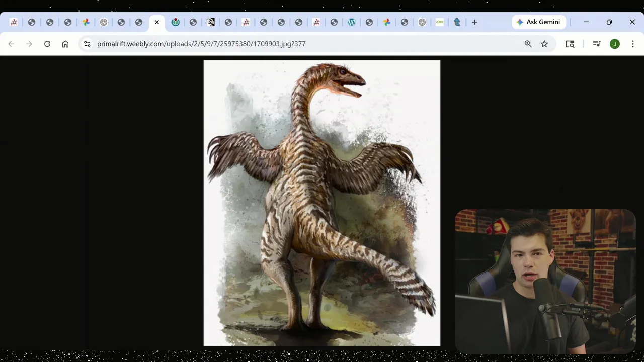Open Chrome's three-dot menu

tap(633, 44)
